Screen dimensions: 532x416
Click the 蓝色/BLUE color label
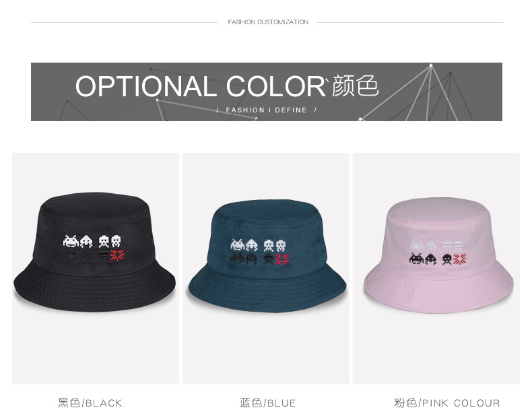pyautogui.click(x=268, y=403)
